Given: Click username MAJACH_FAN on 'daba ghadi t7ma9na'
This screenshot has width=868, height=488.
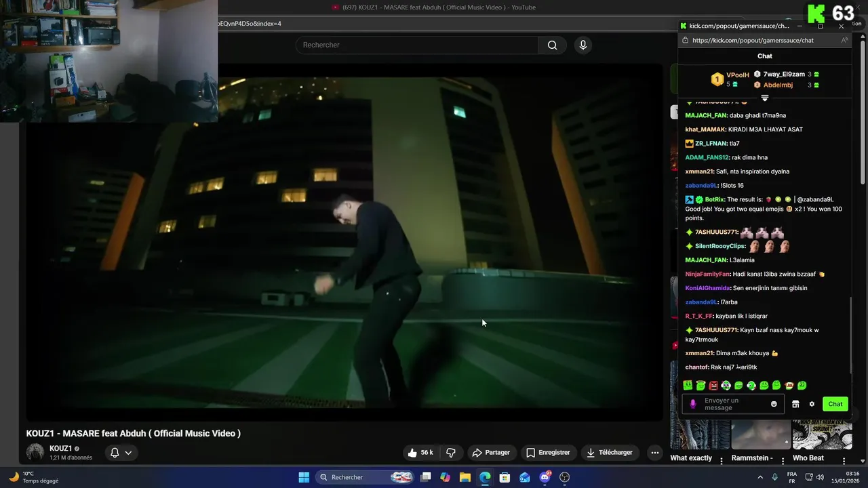Looking at the screenshot, I should point(706,115).
